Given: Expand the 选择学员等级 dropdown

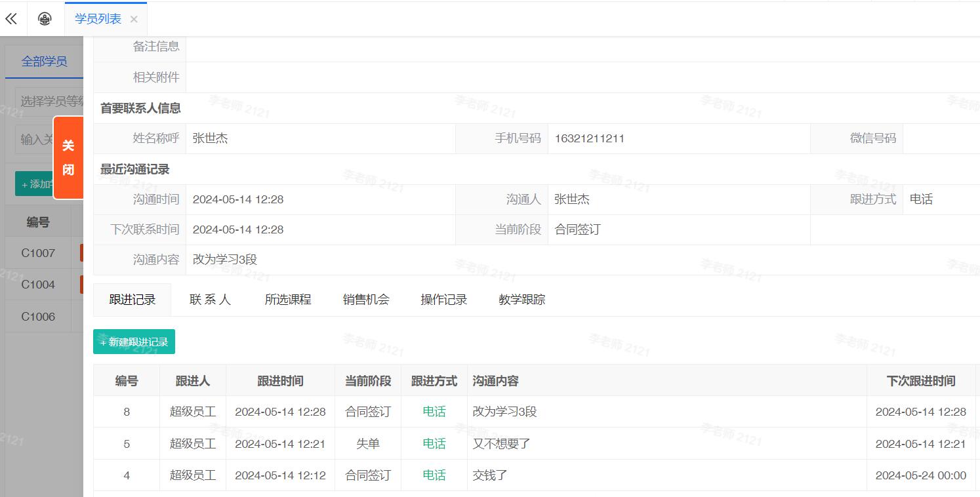Looking at the screenshot, I should [50, 101].
